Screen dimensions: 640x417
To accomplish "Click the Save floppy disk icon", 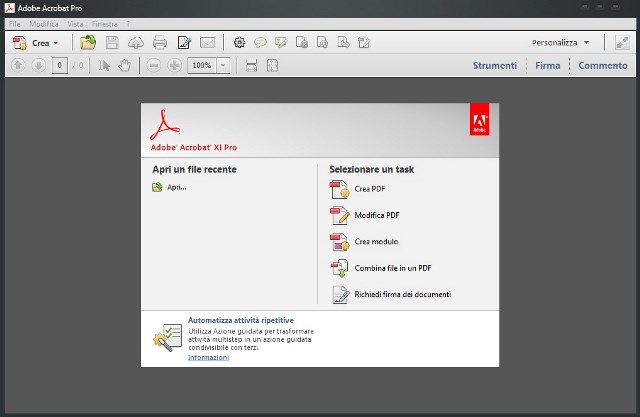I will pos(112,42).
